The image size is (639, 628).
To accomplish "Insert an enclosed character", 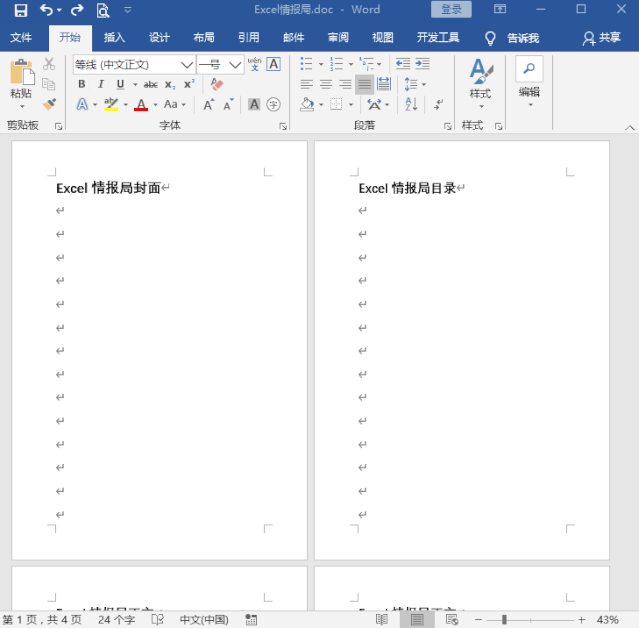I will point(273,105).
